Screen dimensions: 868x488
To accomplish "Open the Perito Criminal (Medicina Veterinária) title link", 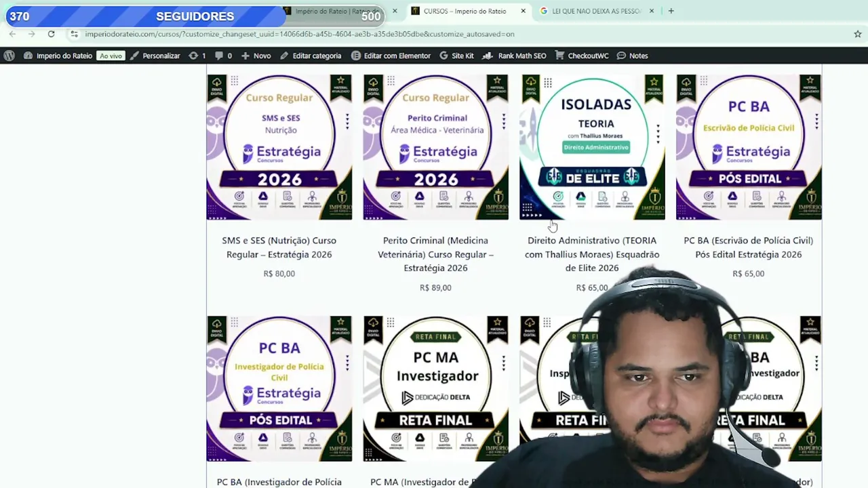I will pos(435,254).
